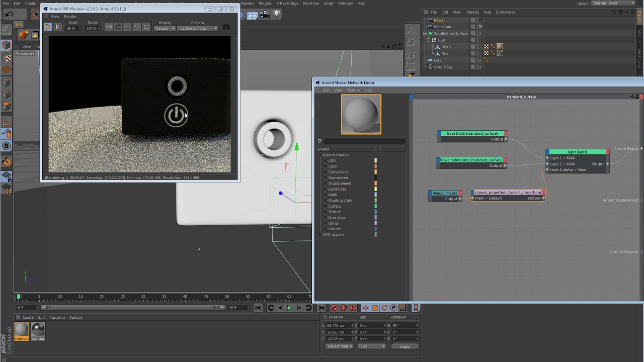Open the Display beauty dropdown
This screenshot has height=362, width=644.
pyautogui.click(x=165, y=29)
